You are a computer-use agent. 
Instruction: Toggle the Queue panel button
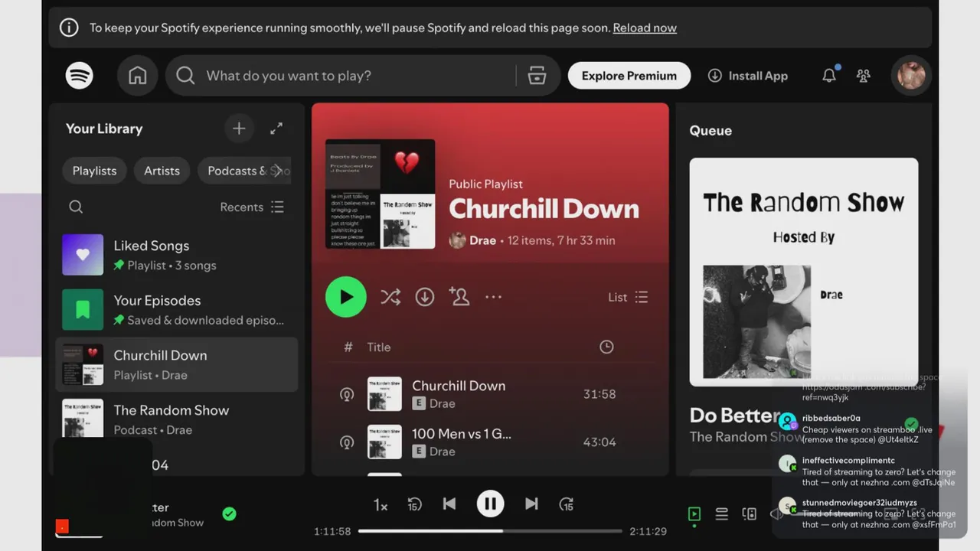tap(721, 514)
